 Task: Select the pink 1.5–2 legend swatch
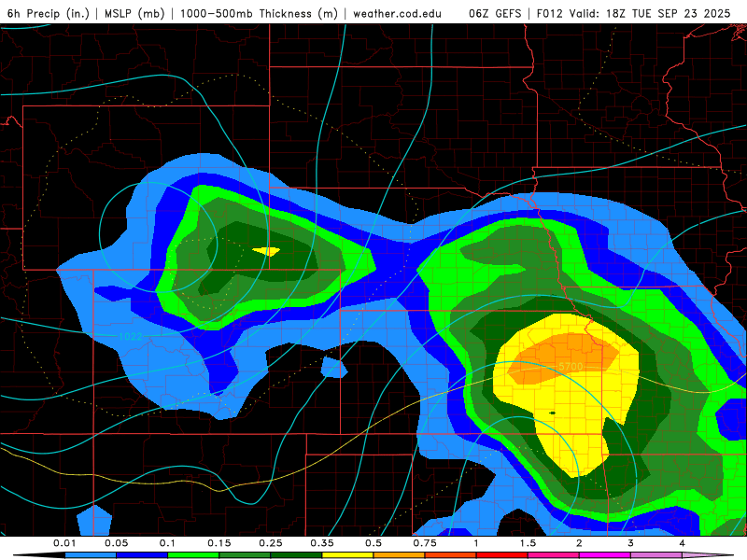click(554, 555)
